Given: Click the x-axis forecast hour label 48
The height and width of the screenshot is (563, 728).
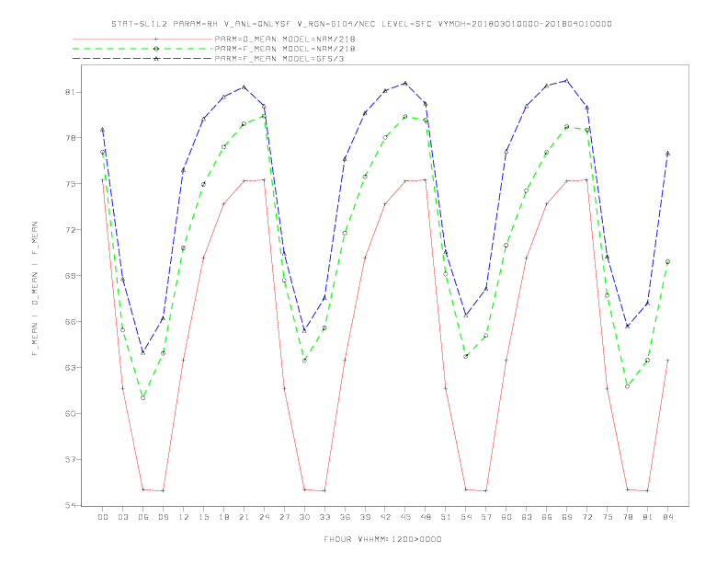Looking at the screenshot, I should (x=426, y=517).
